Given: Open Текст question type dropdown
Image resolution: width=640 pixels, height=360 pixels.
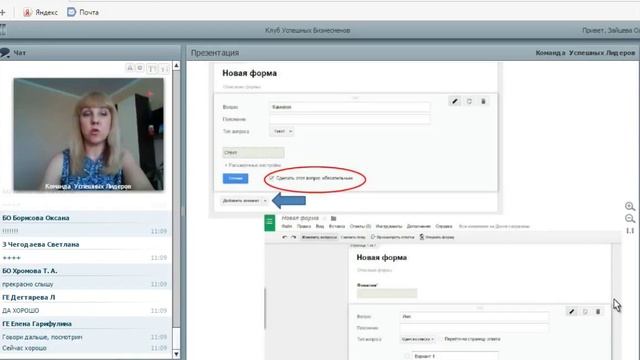Looking at the screenshot, I should tap(282, 131).
